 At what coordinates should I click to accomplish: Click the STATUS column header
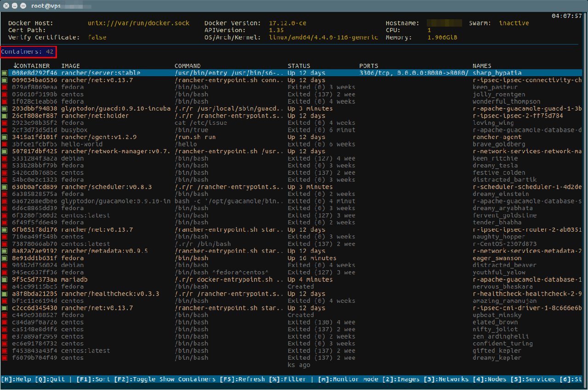click(x=299, y=66)
